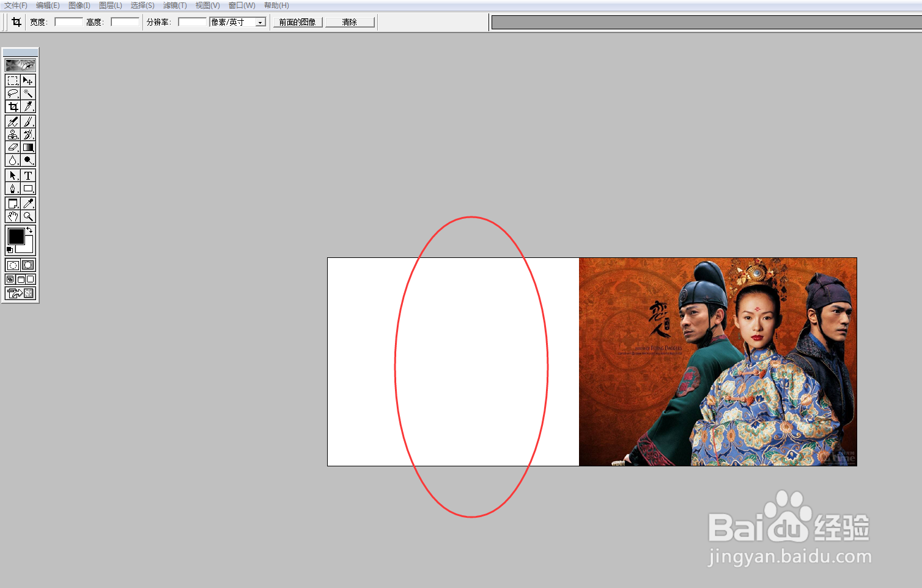Swap foreground and background colors arrow
The height and width of the screenshot is (588, 922).
tap(29, 230)
